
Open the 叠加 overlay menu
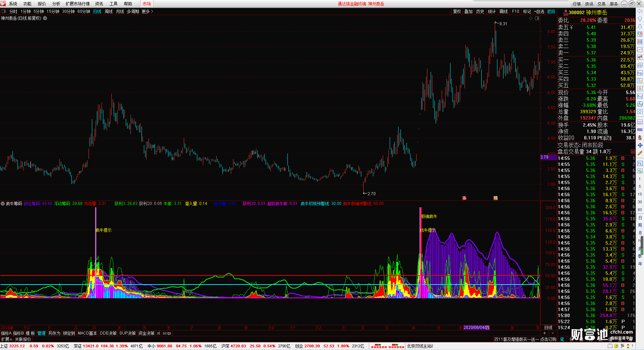[x=468, y=11]
